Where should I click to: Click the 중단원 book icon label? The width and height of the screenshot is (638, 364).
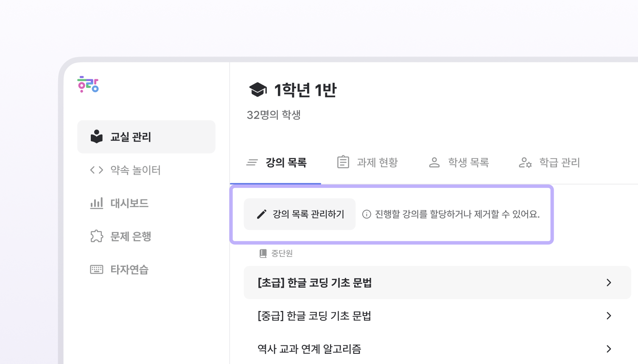click(263, 253)
